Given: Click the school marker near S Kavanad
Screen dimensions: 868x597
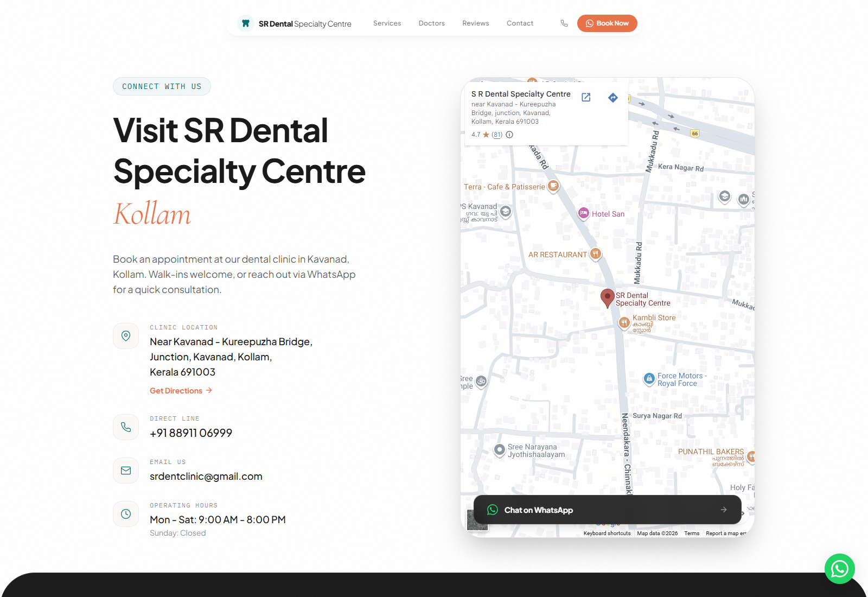Looking at the screenshot, I should tap(506, 212).
